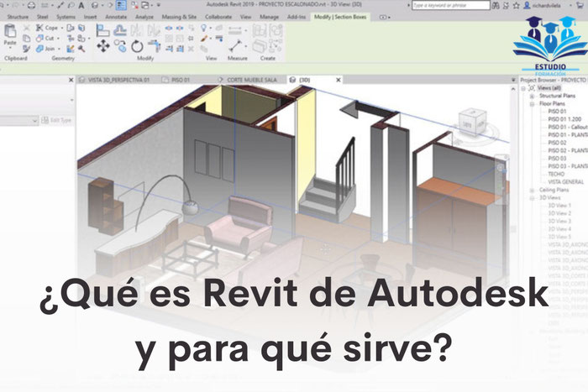
Task: Click the Paste icon in Clipboard panel
Action: point(12,35)
